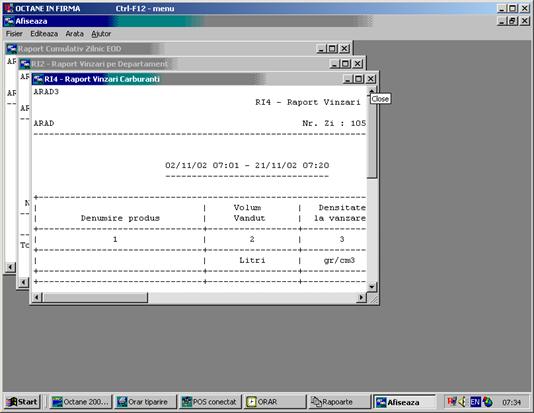The width and height of the screenshot is (534, 413).
Task: Click the red tray icon beside the speaker
Action: click(452, 402)
